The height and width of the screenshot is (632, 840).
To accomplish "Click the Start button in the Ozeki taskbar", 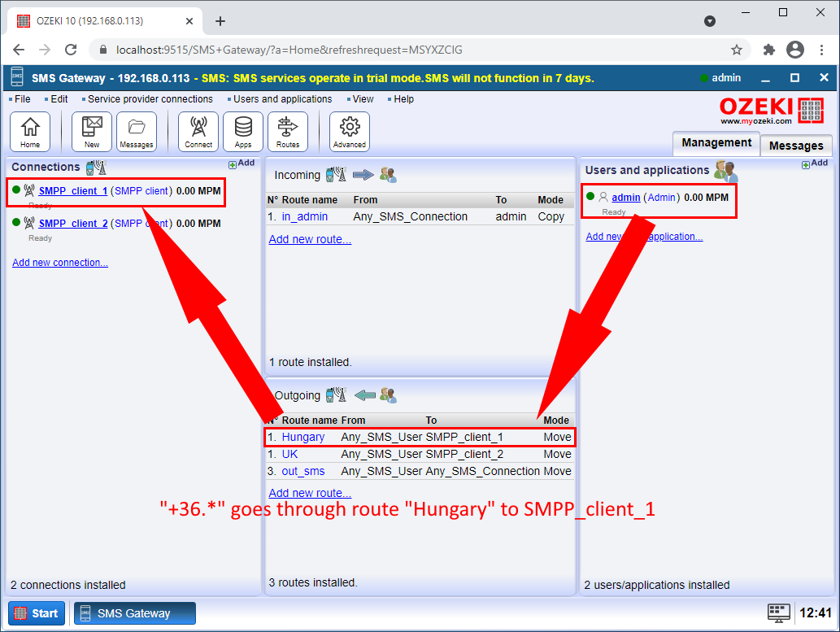I will click(37, 613).
